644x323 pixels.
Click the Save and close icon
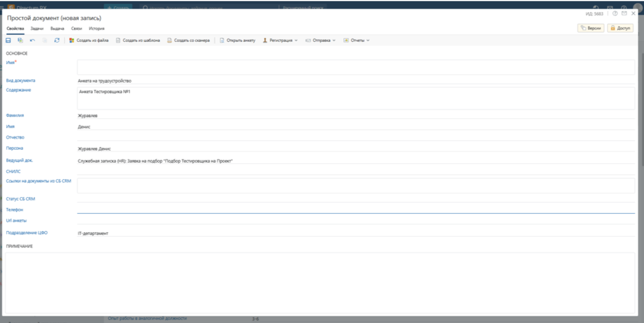pyautogui.click(x=20, y=41)
